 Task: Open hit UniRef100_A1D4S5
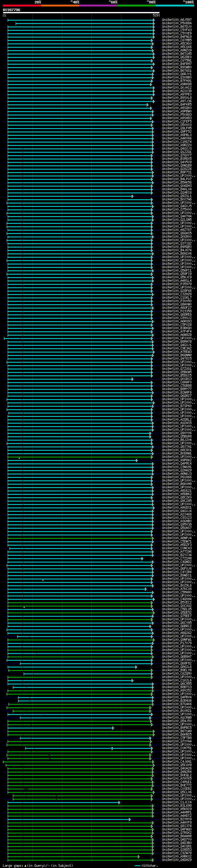177,423
